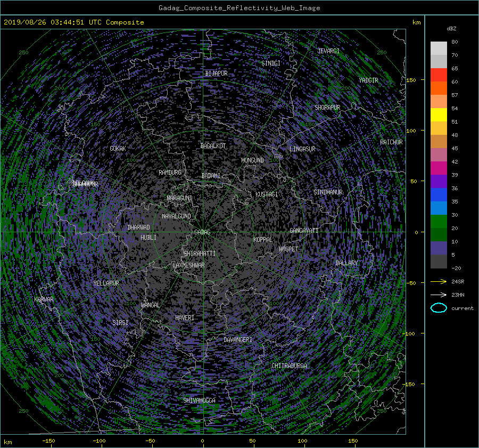Select the red 65 dBZ color swatch

[x=439, y=75]
